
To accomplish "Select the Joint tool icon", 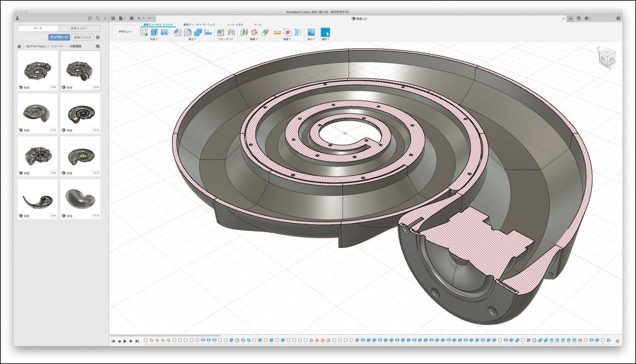I will coord(231,32).
